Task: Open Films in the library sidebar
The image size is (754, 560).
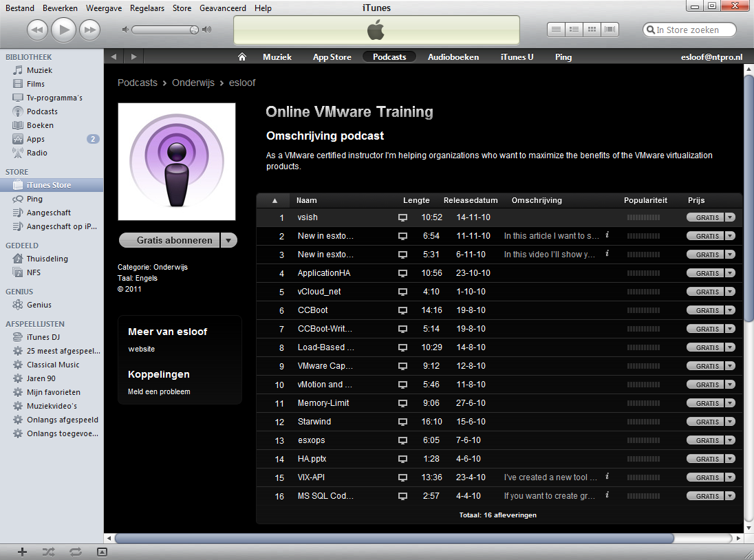Action: point(36,84)
